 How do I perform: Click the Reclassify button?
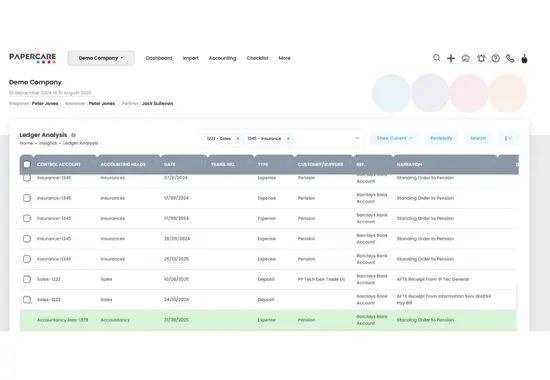(x=441, y=138)
